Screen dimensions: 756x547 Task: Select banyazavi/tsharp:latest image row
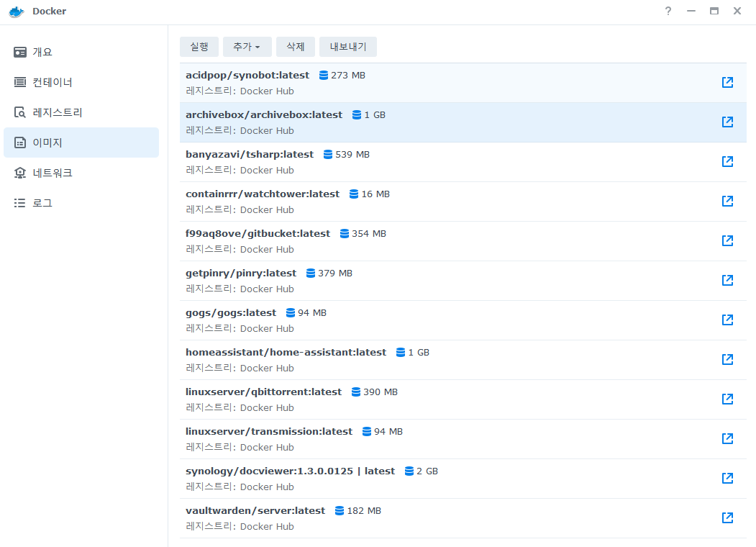click(463, 162)
